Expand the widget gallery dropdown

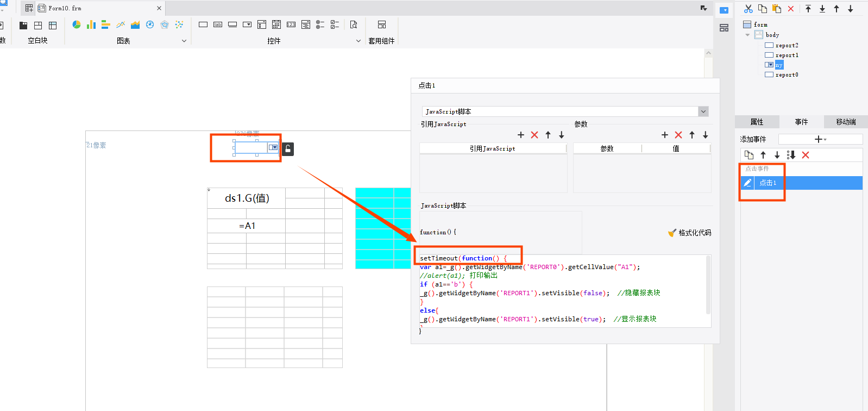[358, 41]
